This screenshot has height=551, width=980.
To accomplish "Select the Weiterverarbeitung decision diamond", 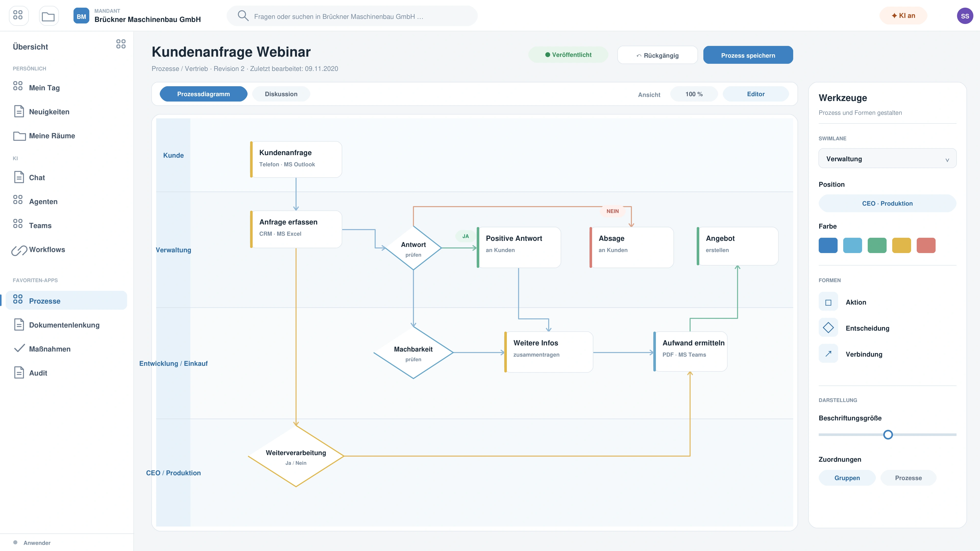I will pyautogui.click(x=296, y=456).
